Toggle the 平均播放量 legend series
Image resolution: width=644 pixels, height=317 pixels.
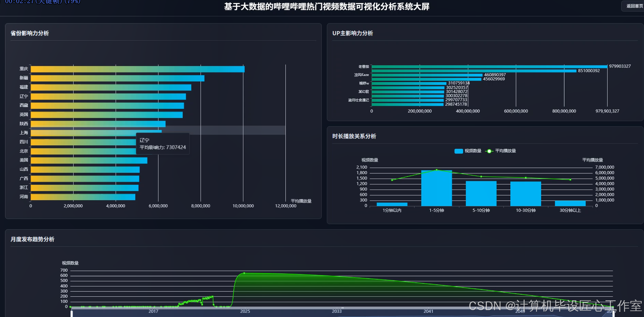coord(500,151)
